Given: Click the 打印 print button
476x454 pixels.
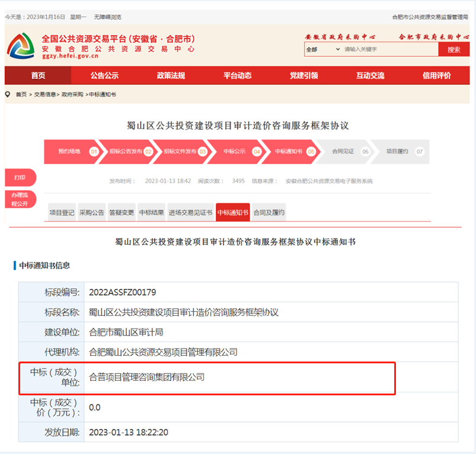Looking at the screenshot, I should pyautogui.click(x=20, y=178).
